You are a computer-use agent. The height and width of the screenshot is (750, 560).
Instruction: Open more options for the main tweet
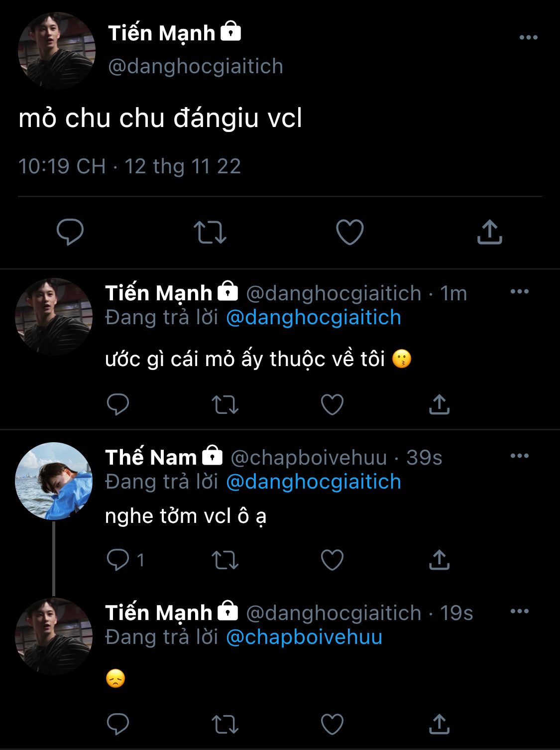(528, 37)
